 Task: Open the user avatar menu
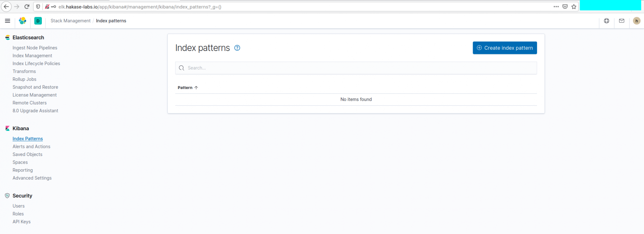(636, 21)
